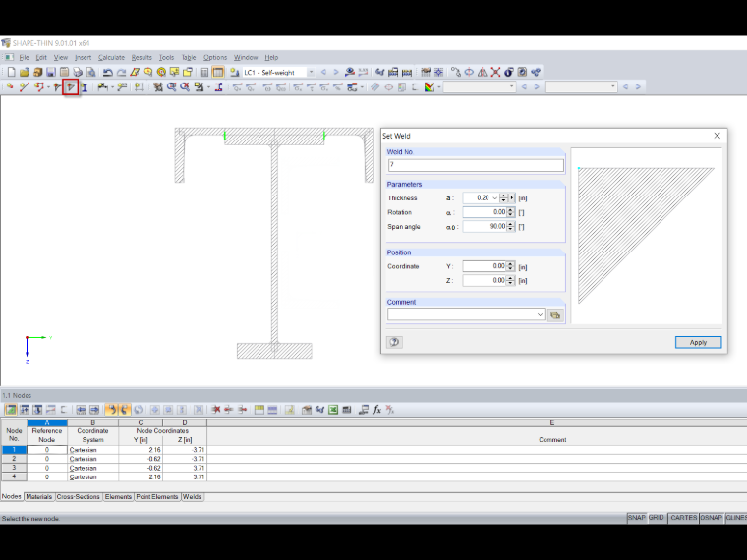
Task: Open the Insert menu
Action: point(83,57)
